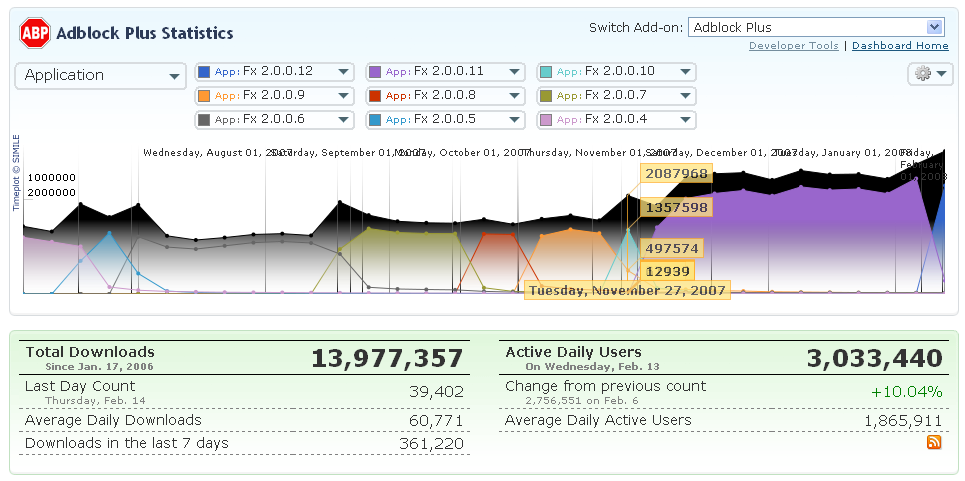Click the orange RSS feed icon

pyautogui.click(x=934, y=442)
